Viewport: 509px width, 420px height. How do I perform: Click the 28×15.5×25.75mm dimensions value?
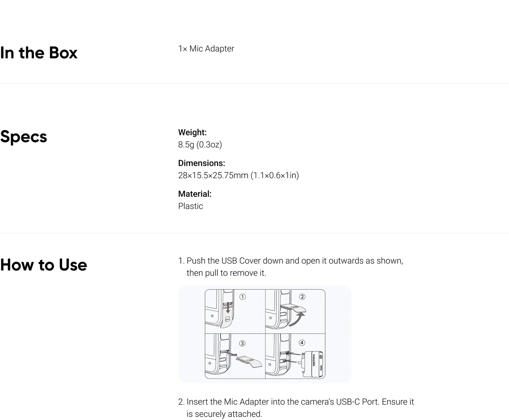238,175
